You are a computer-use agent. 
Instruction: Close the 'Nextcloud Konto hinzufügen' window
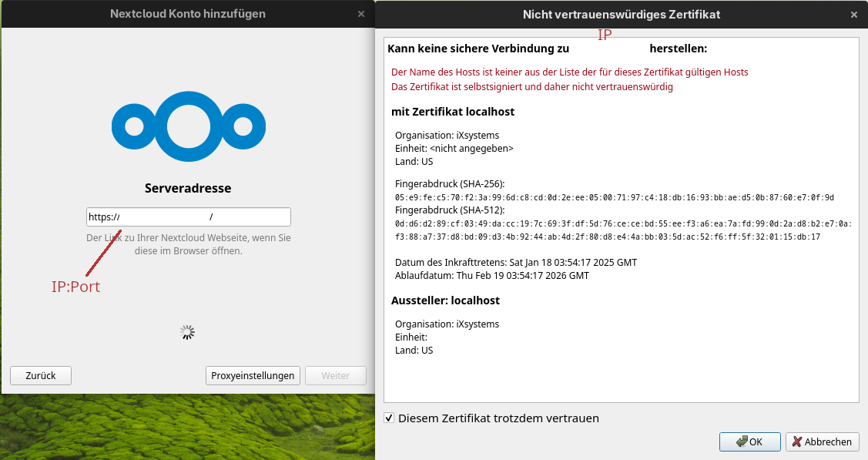361,14
